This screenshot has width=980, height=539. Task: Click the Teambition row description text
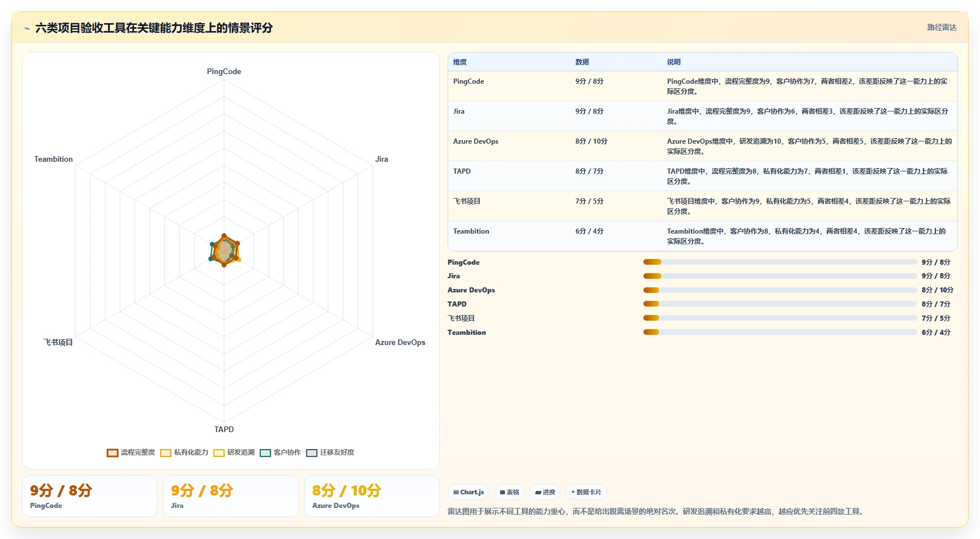pos(806,236)
